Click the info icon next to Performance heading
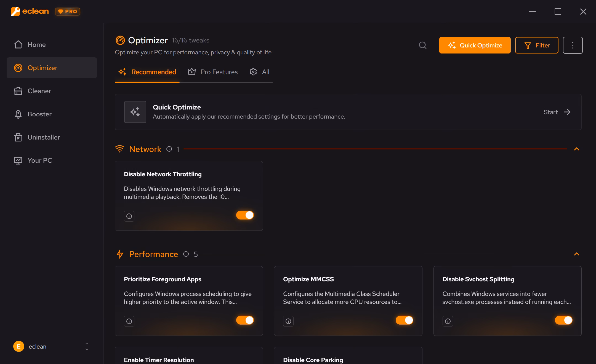596x364 pixels. [186, 254]
